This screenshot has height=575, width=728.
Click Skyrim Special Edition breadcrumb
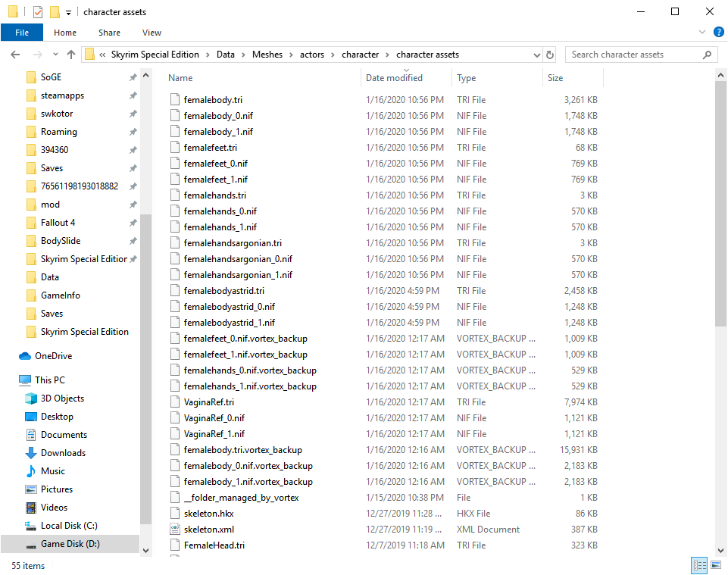pyautogui.click(x=155, y=55)
